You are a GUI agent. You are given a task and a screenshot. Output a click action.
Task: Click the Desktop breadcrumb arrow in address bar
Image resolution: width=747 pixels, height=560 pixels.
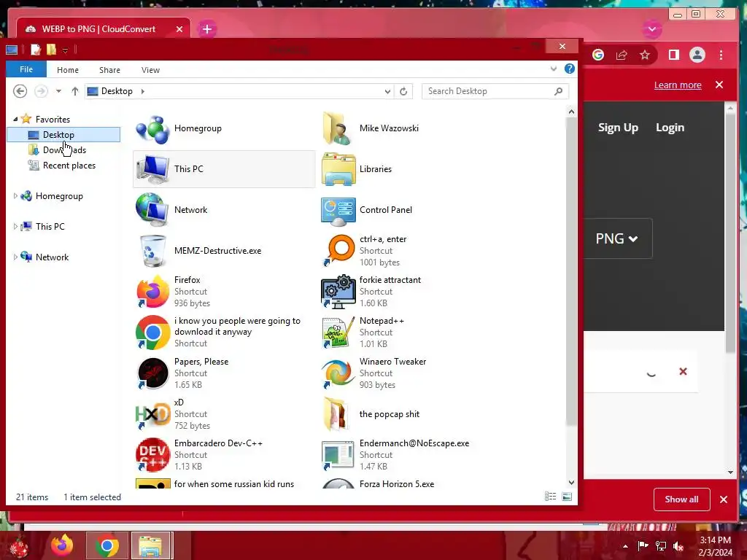point(142,91)
